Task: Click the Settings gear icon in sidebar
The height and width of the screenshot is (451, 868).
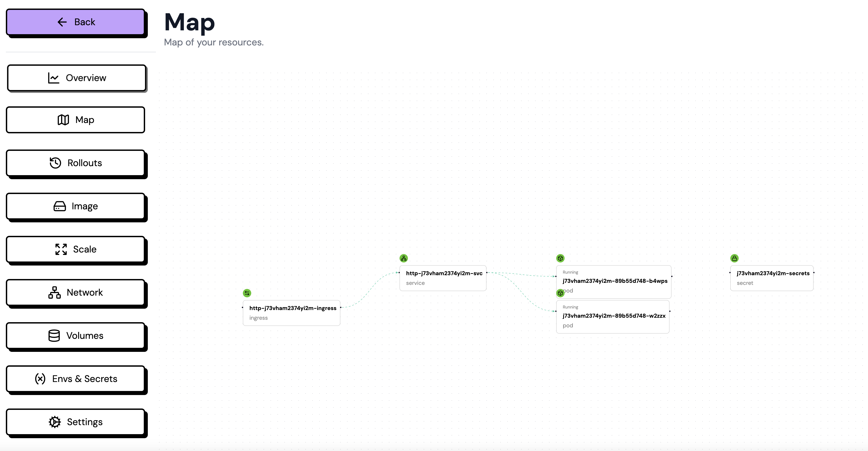Action: [x=55, y=422]
